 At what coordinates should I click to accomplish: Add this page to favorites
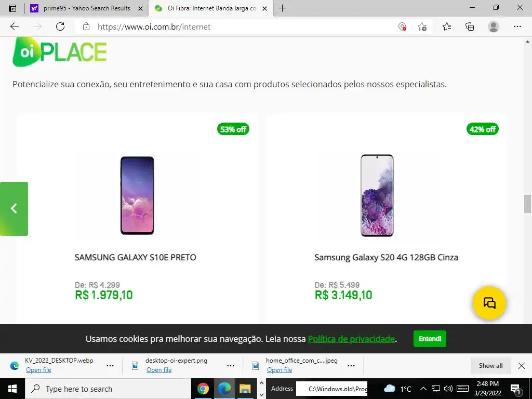pyautogui.click(x=422, y=26)
